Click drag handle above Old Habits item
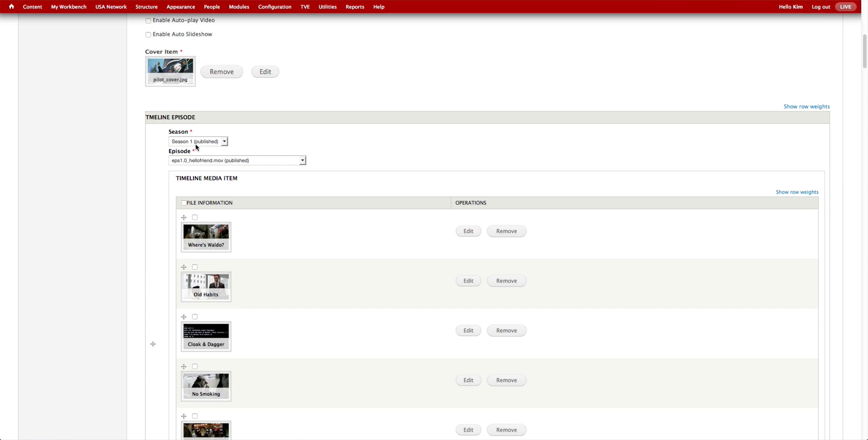Image resolution: width=868 pixels, height=440 pixels. [x=184, y=267]
